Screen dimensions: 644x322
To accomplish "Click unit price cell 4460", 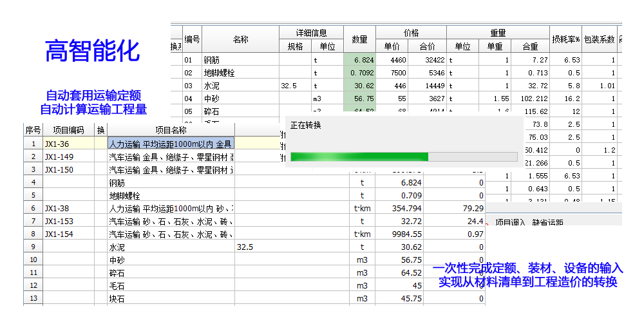I will pyautogui.click(x=392, y=60).
